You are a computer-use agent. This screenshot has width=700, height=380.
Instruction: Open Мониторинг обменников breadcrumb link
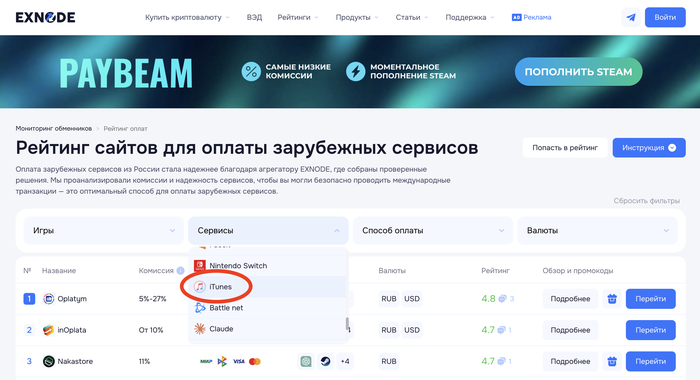[x=54, y=129]
